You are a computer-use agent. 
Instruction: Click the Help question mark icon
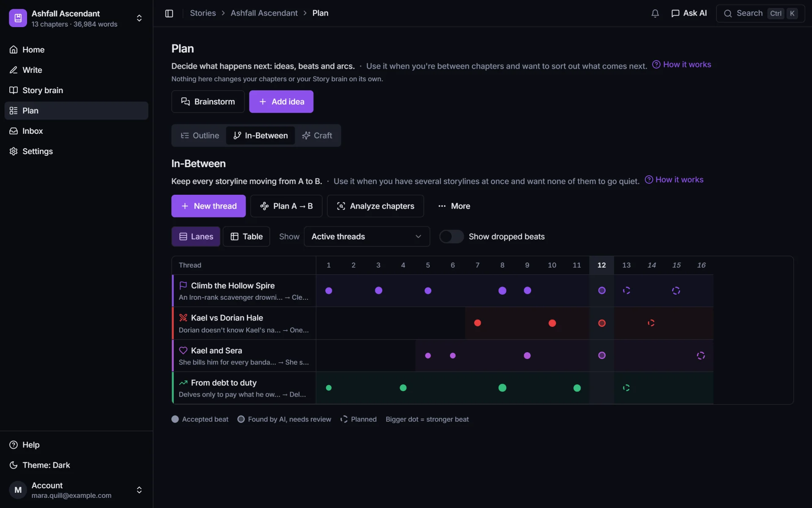14,445
